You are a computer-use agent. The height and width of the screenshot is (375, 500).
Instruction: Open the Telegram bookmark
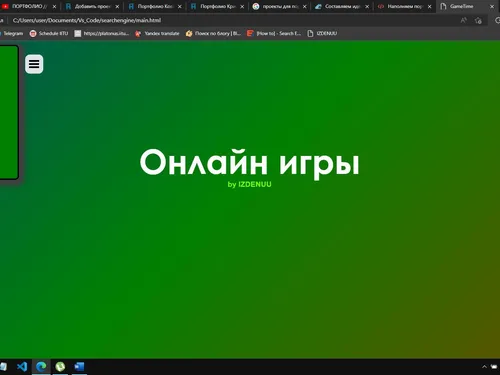(12, 33)
